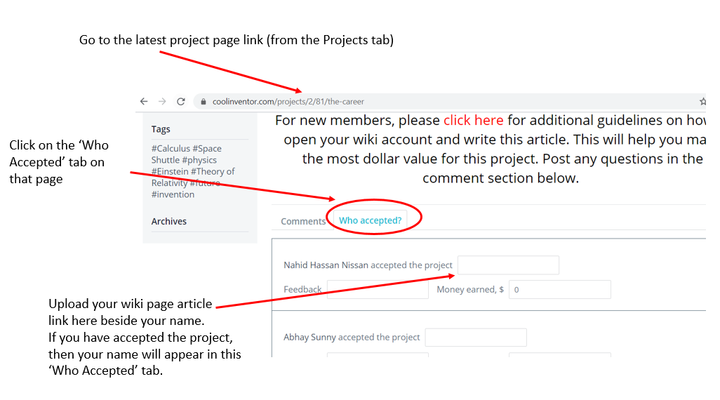Viewport: 720px width, 400px height.
Task: Click field beside Nahid Hassan Nissan's name
Action: click(508, 265)
